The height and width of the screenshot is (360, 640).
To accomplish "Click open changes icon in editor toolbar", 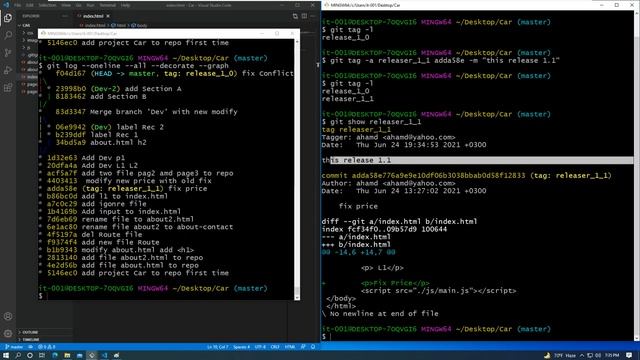I will coord(295,16).
